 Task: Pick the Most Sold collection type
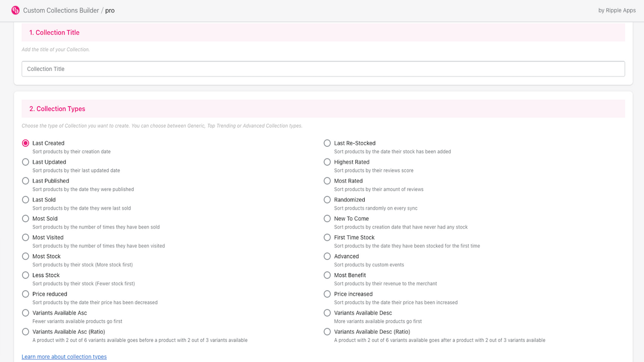pos(26,219)
